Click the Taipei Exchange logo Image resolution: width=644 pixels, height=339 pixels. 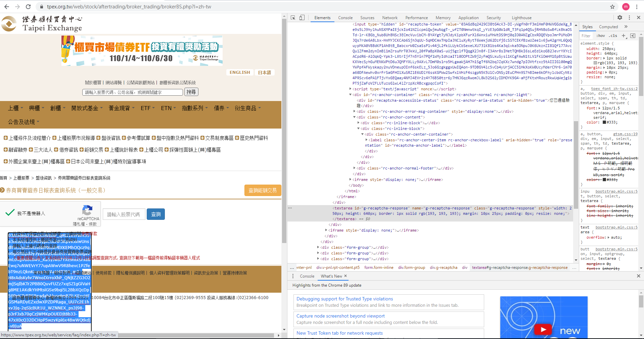click(x=42, y=23)
